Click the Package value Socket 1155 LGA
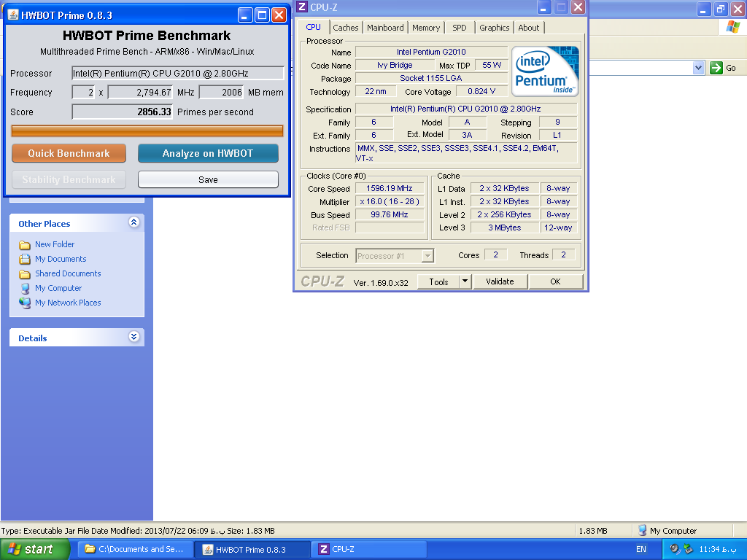Viewport: 747px width, 560px height. [431, 78]
